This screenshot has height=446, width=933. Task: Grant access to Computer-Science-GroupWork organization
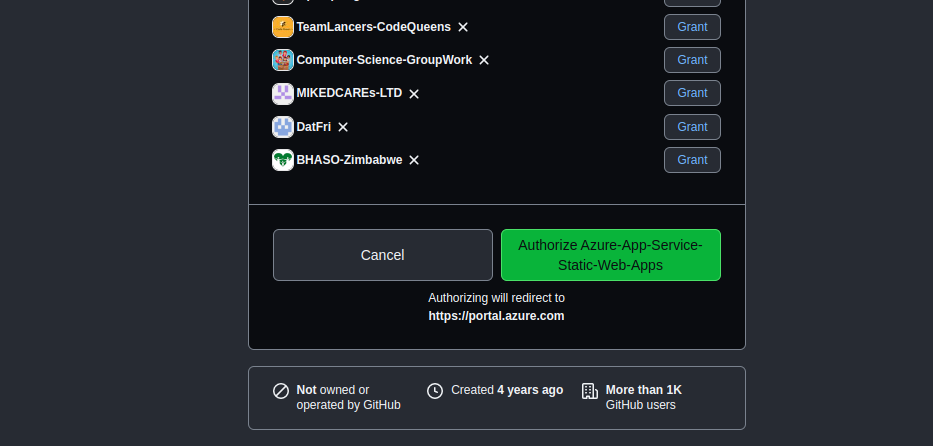[x=692, y=60]
